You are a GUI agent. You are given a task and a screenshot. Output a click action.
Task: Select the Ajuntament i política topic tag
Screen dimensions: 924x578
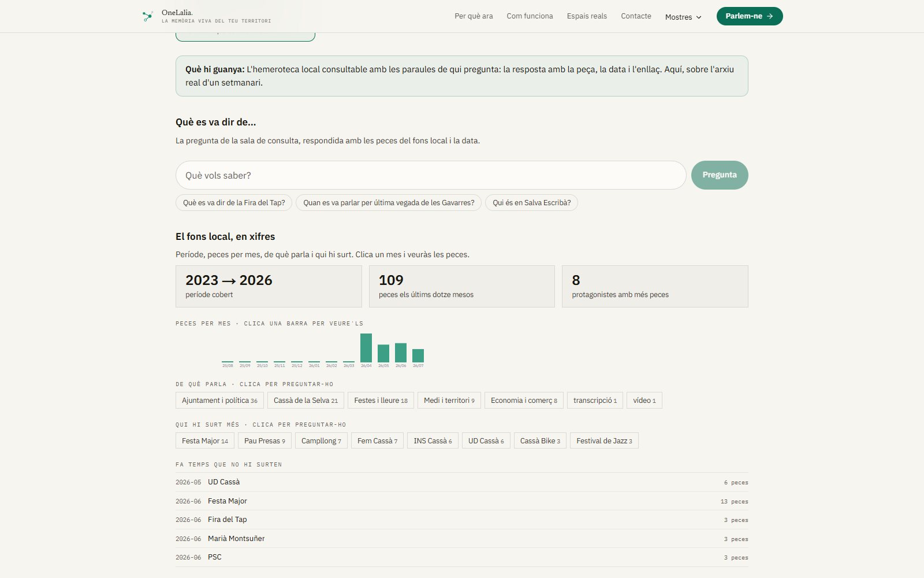point(219,401)
